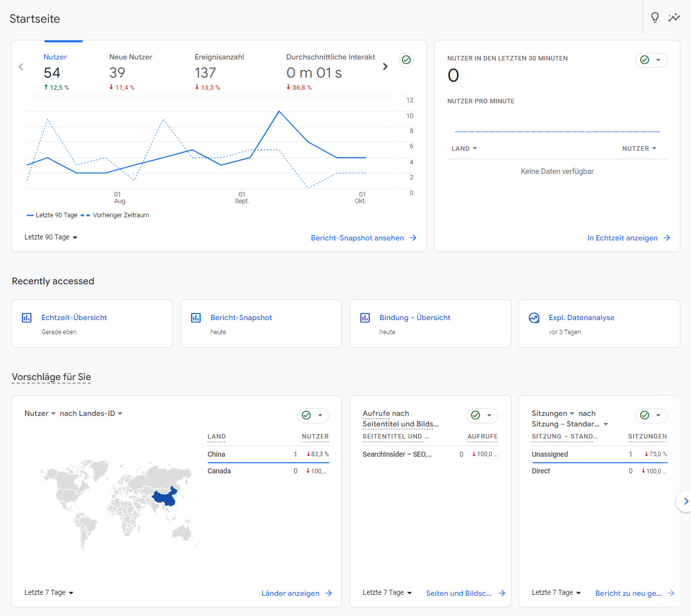Open the Letzte 90 Tage date range dropdown

[51, 237]
